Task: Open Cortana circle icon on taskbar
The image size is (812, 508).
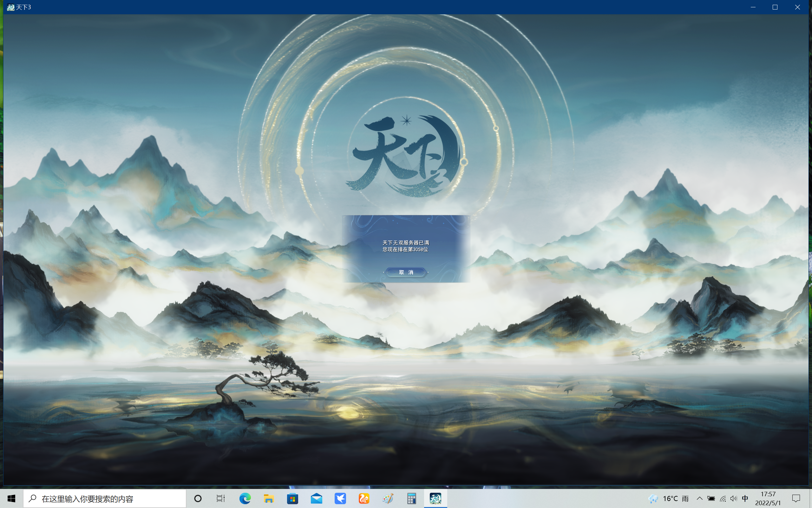Action: coord(198,498)
